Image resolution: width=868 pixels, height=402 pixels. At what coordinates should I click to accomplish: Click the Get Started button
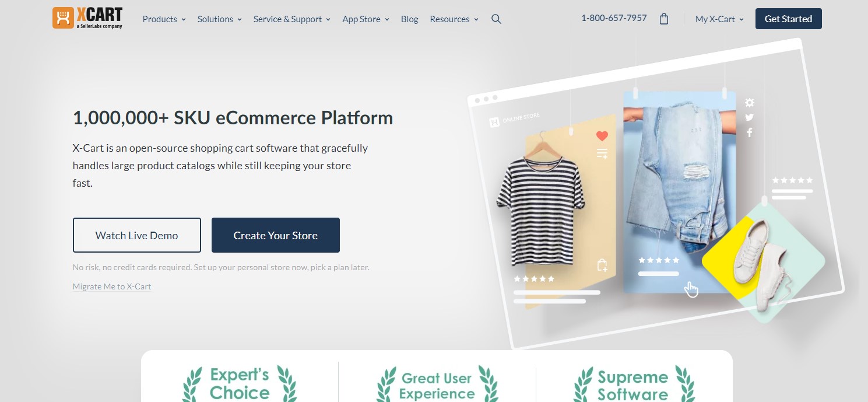[788, 19]
